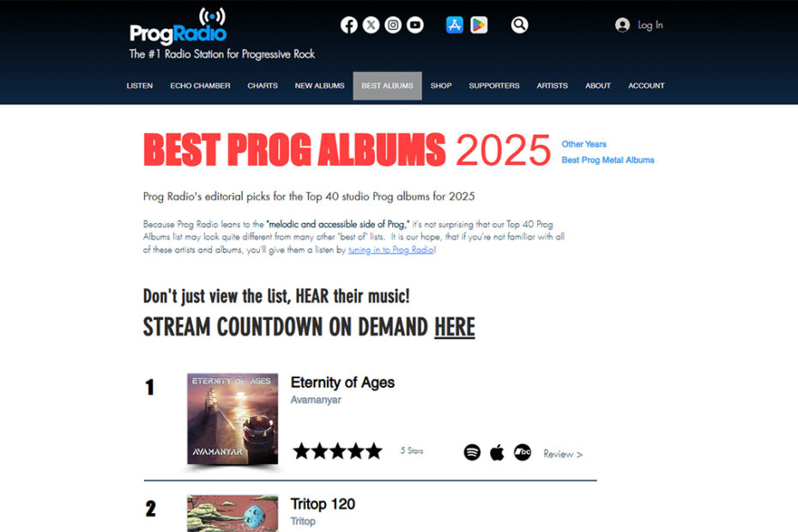This screenshot has width=798, height=532.
Task: Open the Charts menu item
Action: tap(263, 86)
